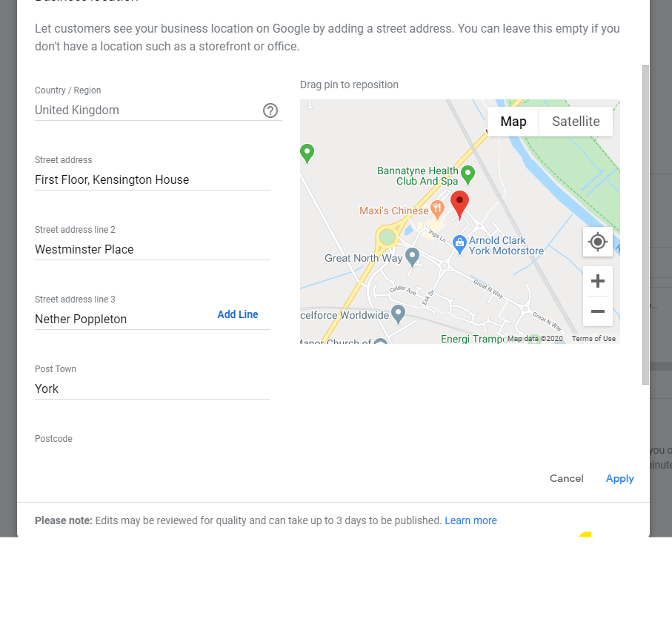
Task: Switch to the Map view tab
Action: pyautogui.click(x=513, y=122)
